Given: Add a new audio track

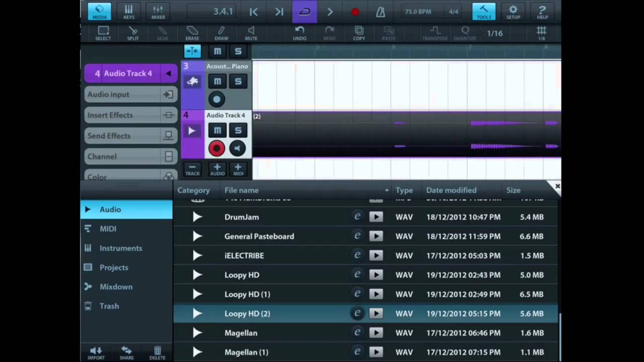Looking at the screenshot, I should coord(217,169).
